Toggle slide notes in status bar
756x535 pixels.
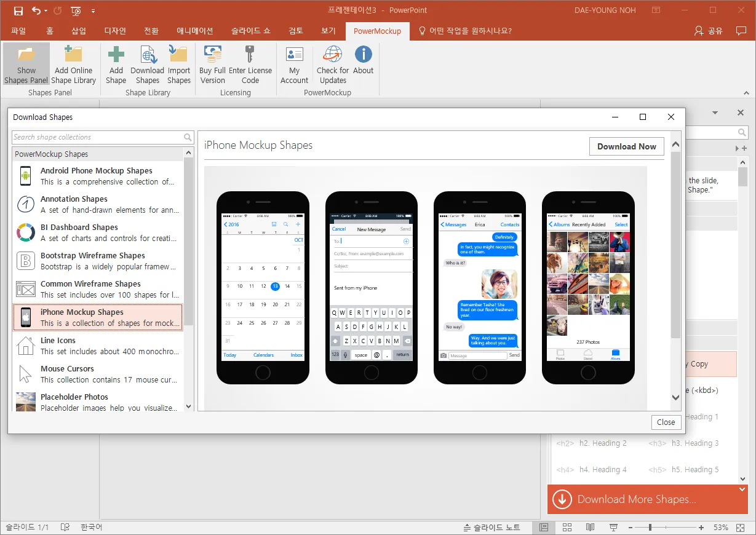(491, 528)
